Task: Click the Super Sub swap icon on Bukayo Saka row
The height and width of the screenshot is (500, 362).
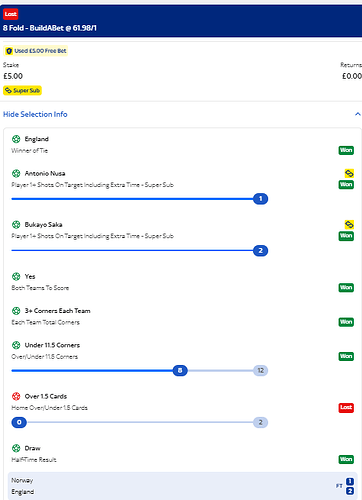Action: pyautogui.click(x=349, y=225)
